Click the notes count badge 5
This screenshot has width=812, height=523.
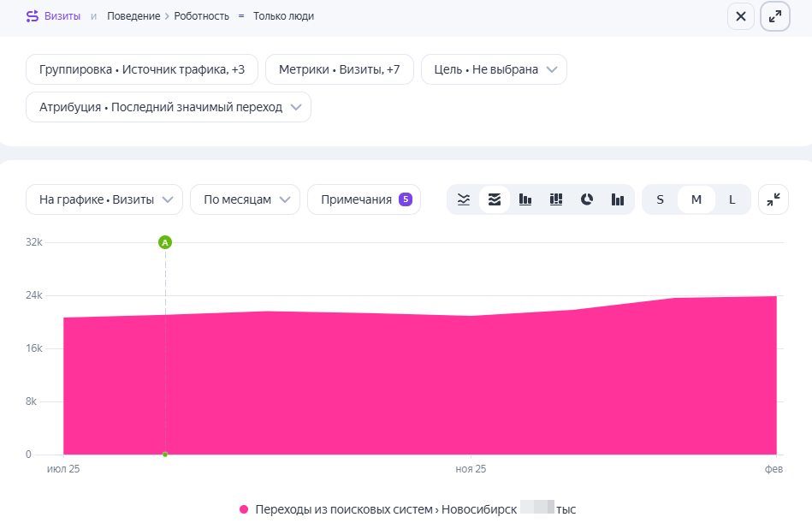406,199
